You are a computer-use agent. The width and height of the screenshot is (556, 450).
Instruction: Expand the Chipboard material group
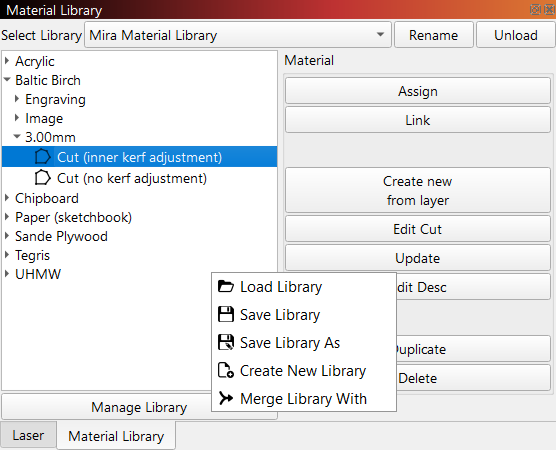point(7,198)
